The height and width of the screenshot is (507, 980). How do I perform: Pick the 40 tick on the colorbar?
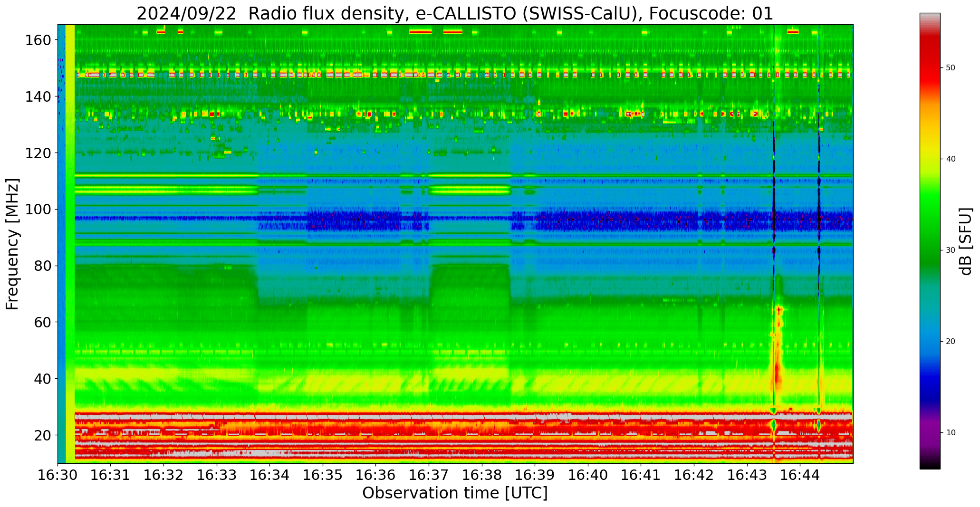pyautogui.click(x=951, y=159)
